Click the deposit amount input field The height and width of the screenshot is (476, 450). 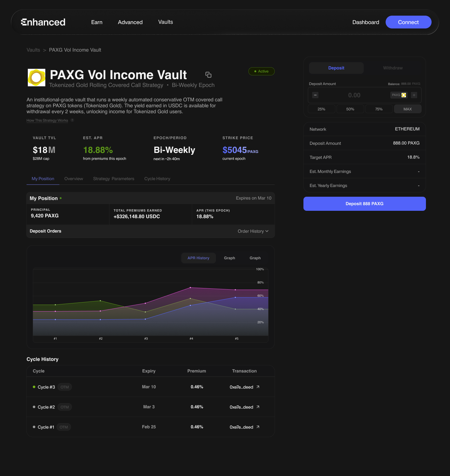coord(354,95)
